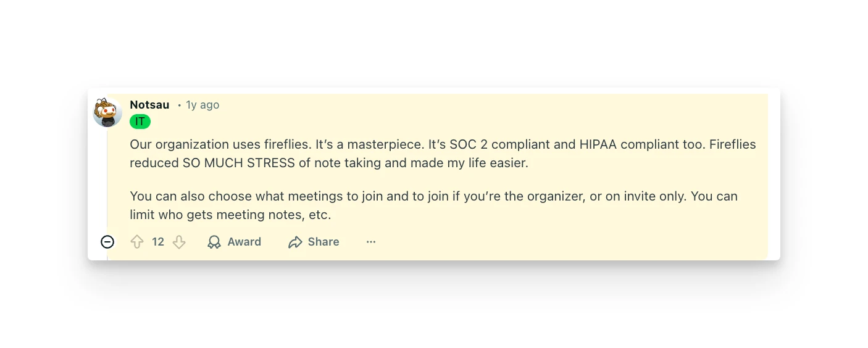Click the paragraph starting "You can also choose"

[x=433, y=196]
